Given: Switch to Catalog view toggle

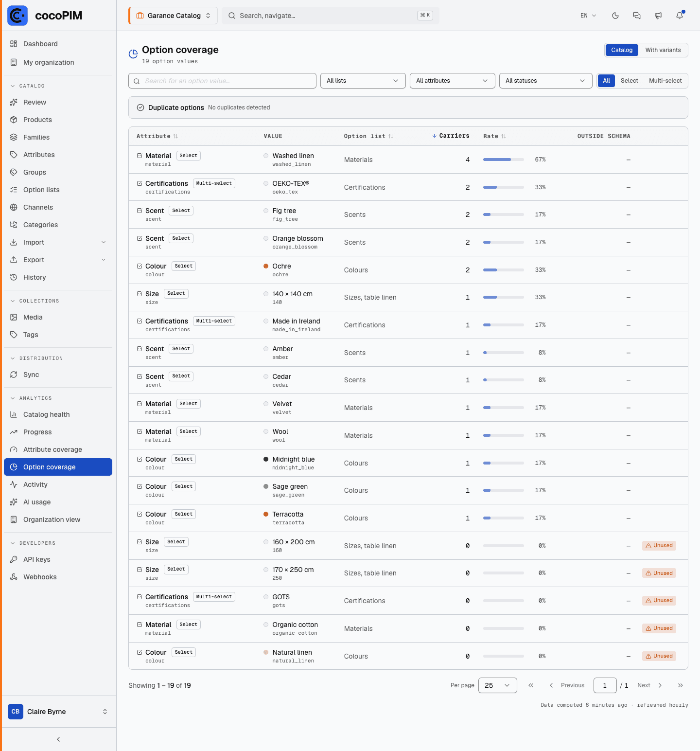Looking at the screenshot, I should coord(622,50).
